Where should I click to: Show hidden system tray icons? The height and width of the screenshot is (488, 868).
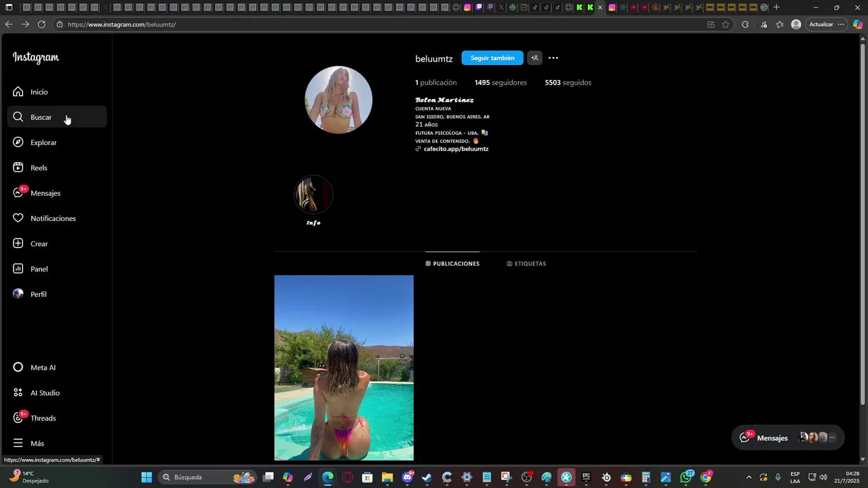pyautogui.click(x=749, y=477)
